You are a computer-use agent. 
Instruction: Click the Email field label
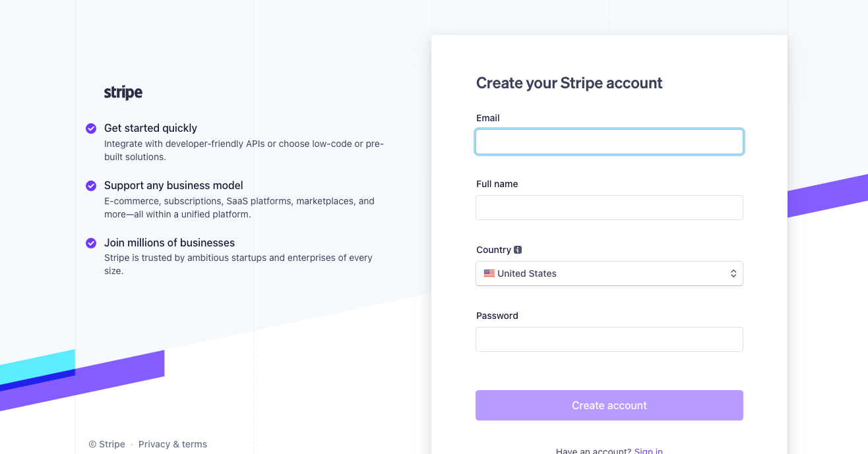(x=488, y=118)
